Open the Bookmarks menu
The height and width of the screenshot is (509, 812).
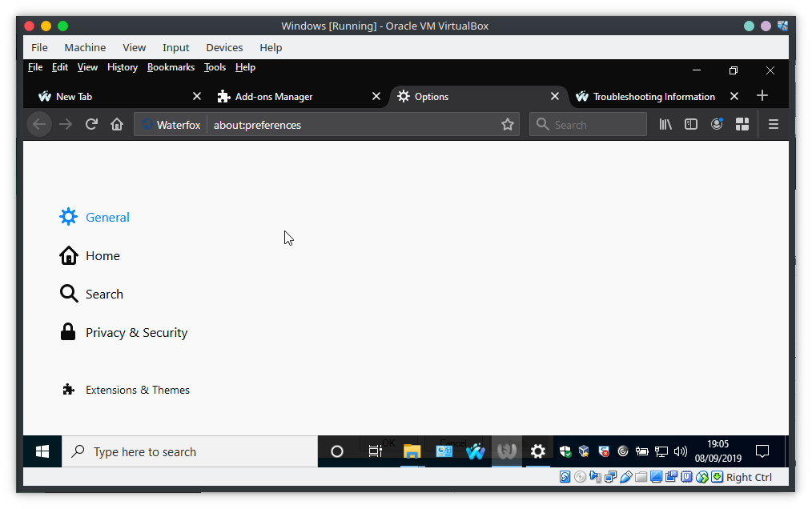171,67
